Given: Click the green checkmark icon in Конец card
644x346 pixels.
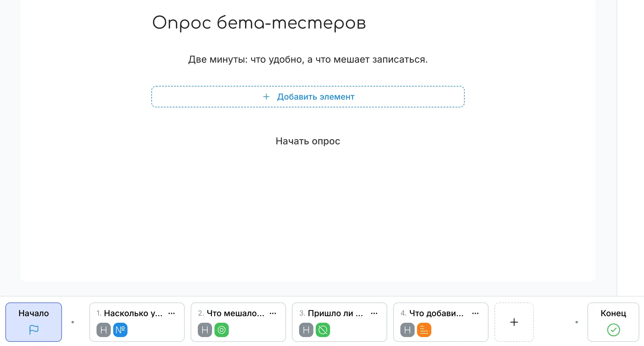Looking at the screenshot, I should (613, 330).
